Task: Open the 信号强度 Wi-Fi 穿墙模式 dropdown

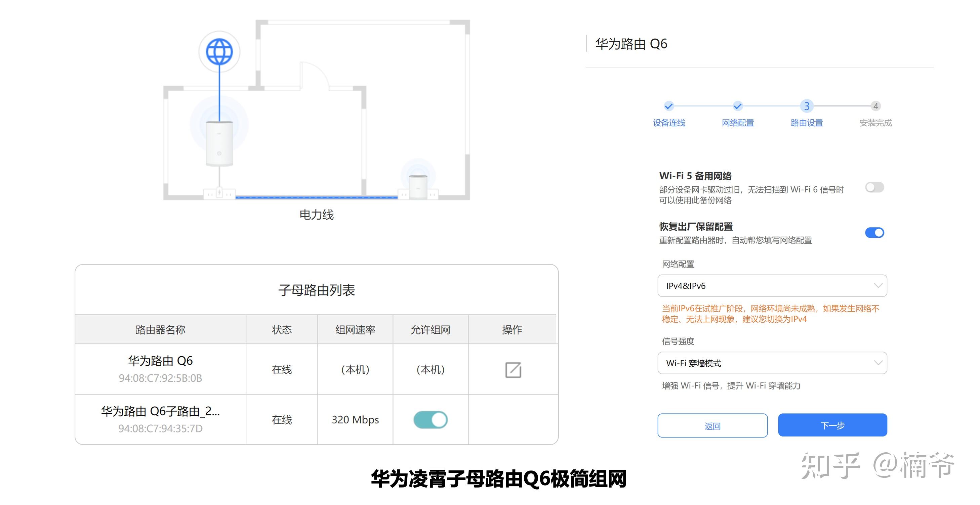Action: pyautogui.click(x=772, y=363)
